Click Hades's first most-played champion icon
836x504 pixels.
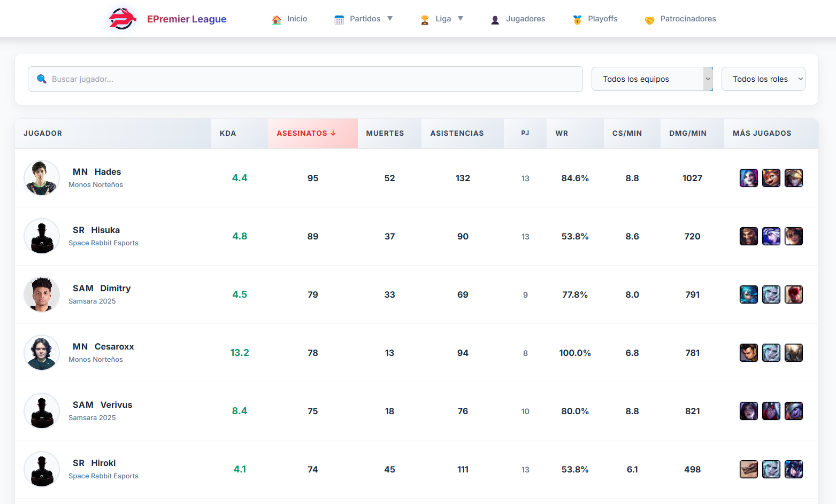(748, 178)
